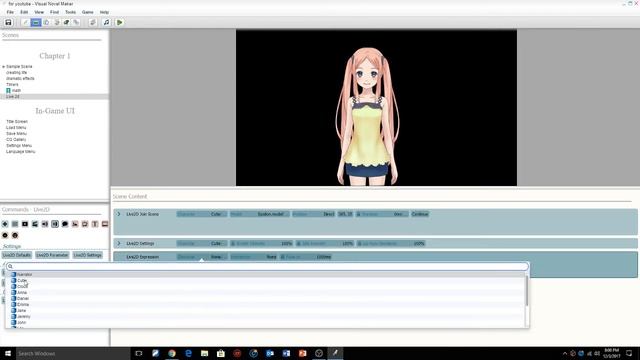640x360 pixels.
Task: Click the pencil edit icon in toolbar
Action: 25,22
